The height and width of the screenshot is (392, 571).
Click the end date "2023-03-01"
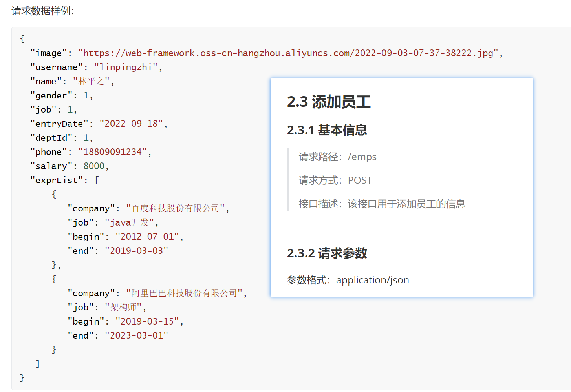pos(136,335)
